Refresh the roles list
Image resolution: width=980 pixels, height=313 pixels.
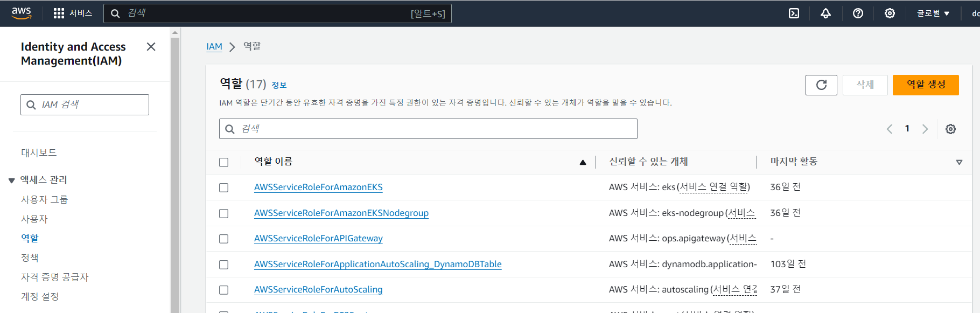(821, 85)
